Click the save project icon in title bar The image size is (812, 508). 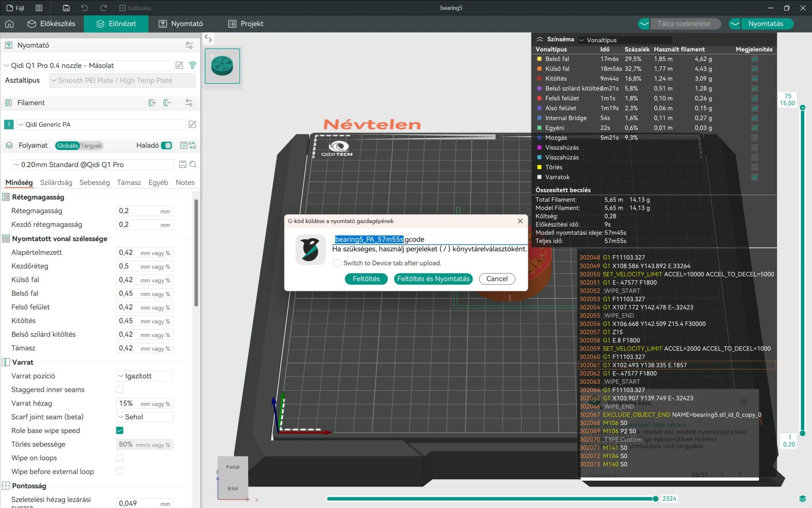(66, 8)
